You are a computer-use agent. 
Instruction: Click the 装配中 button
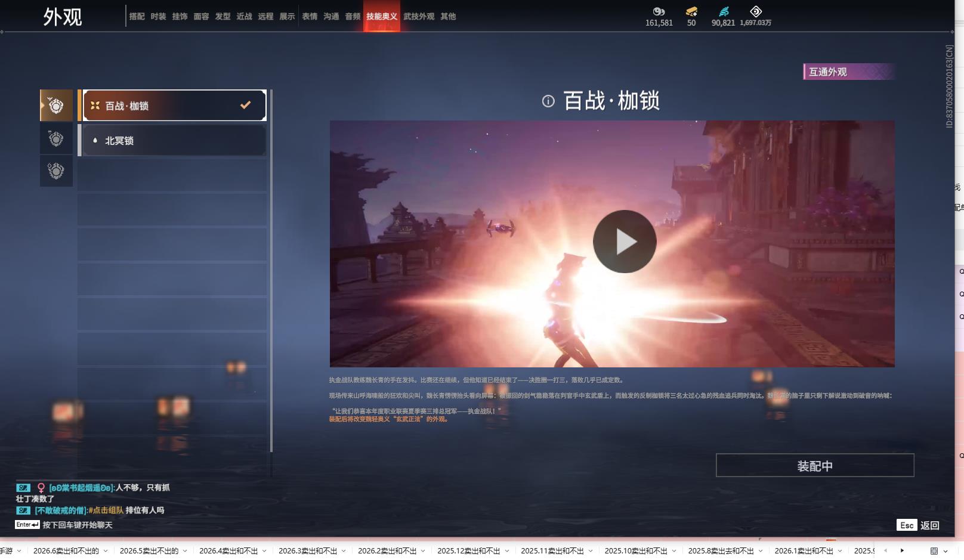815,465
